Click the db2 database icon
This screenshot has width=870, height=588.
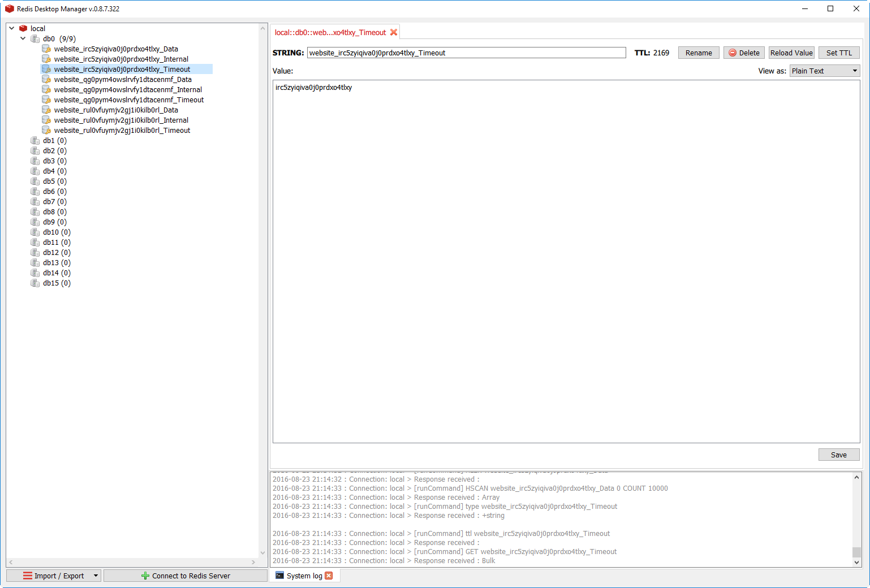point(35,150)
